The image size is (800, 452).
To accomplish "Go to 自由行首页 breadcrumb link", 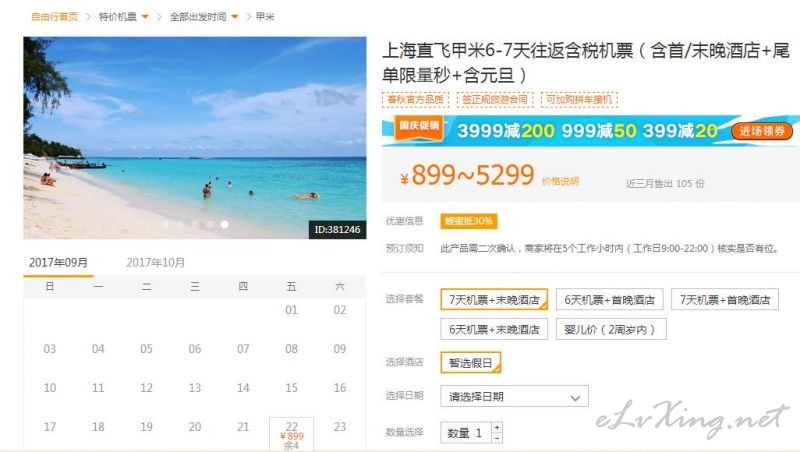I will 55,17.
